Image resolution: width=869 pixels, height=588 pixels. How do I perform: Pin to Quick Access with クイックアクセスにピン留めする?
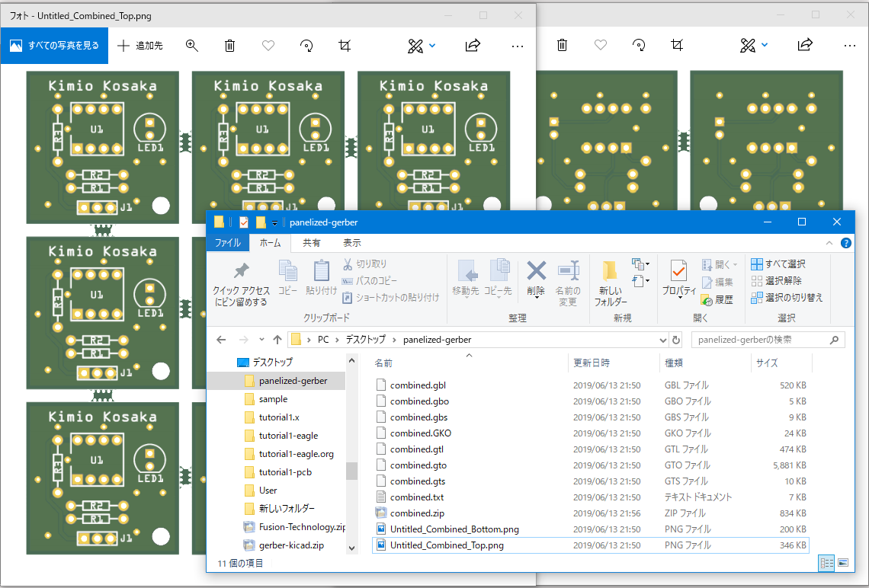click(x=241, y=285)
